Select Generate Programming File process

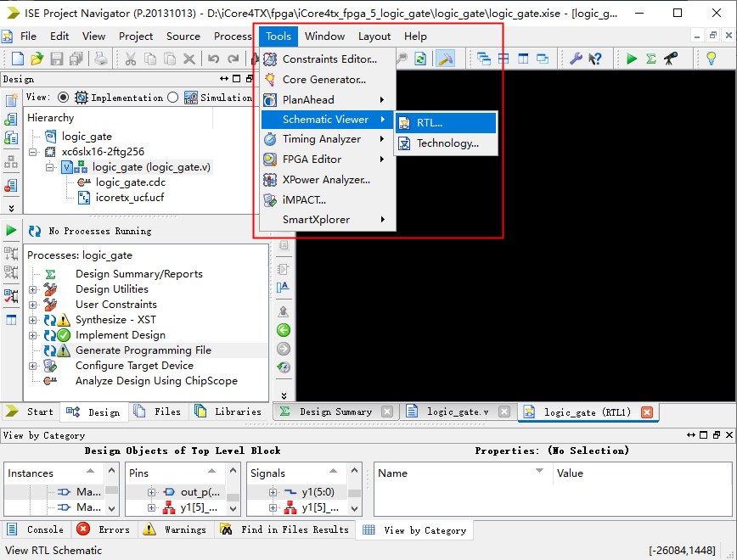143,350
